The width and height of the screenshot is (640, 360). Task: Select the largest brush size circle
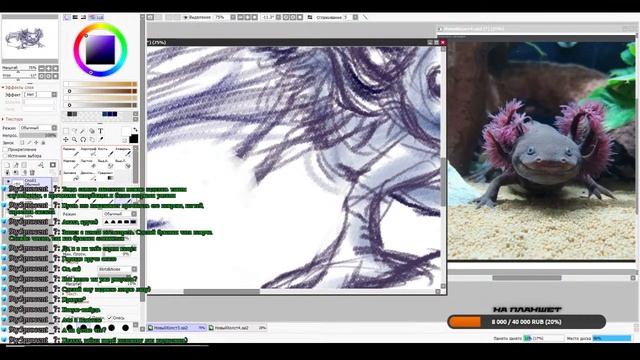[125, 328]
